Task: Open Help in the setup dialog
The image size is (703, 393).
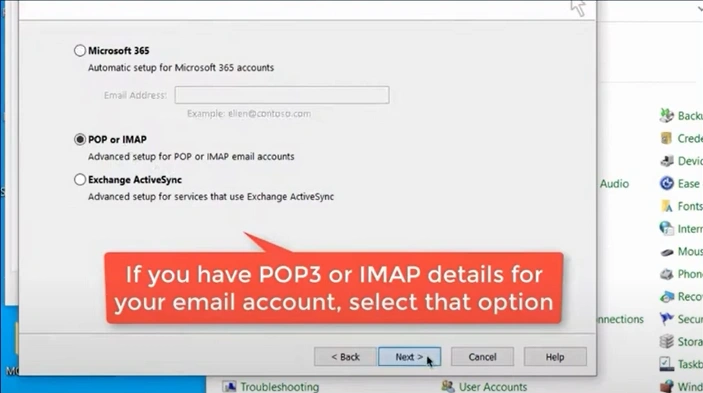Action: [x=555, y=357]
